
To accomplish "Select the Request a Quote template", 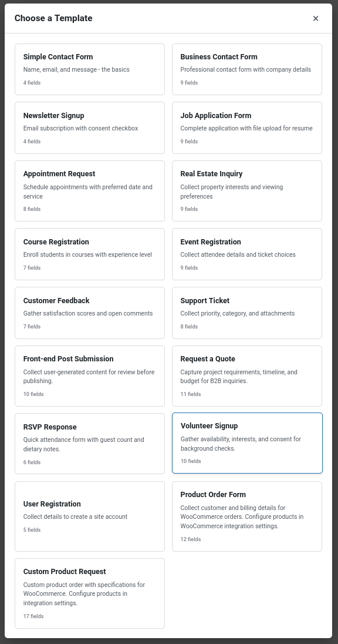I will [246, 375].
